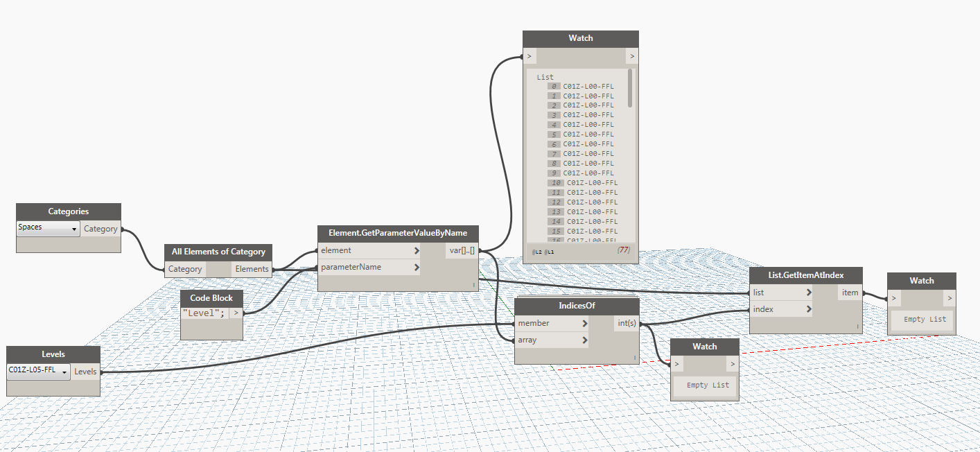The height and width of the screenshot is (452, 980).
Task: Select index 12 row in Watch list
Action: click(582, 202)
